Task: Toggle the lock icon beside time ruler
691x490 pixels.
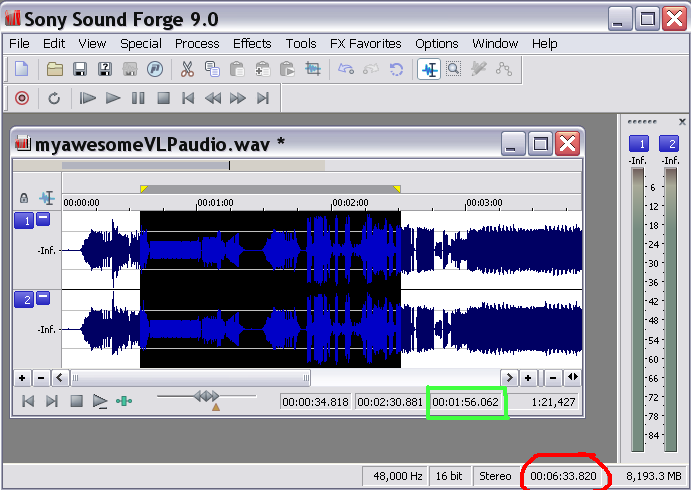Action: (x=24, y=198)
